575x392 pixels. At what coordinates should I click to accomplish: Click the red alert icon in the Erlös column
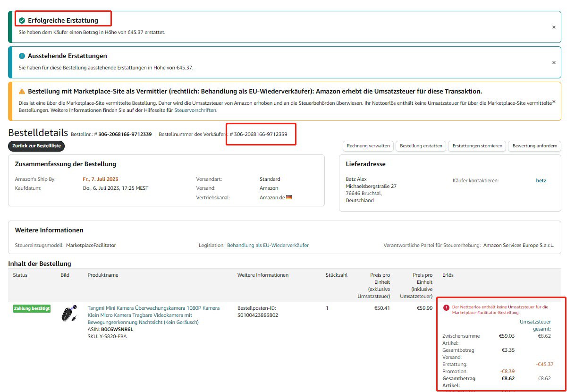(x=446, y=307)
